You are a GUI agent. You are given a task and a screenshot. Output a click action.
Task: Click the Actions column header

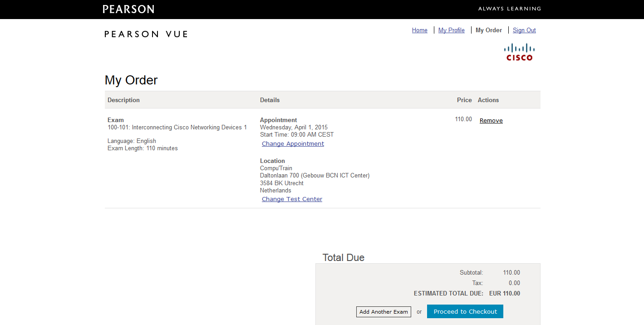tap(488, 100)
